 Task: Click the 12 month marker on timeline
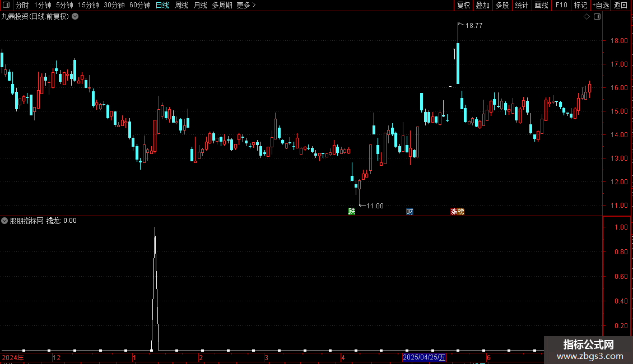[57, 357]
